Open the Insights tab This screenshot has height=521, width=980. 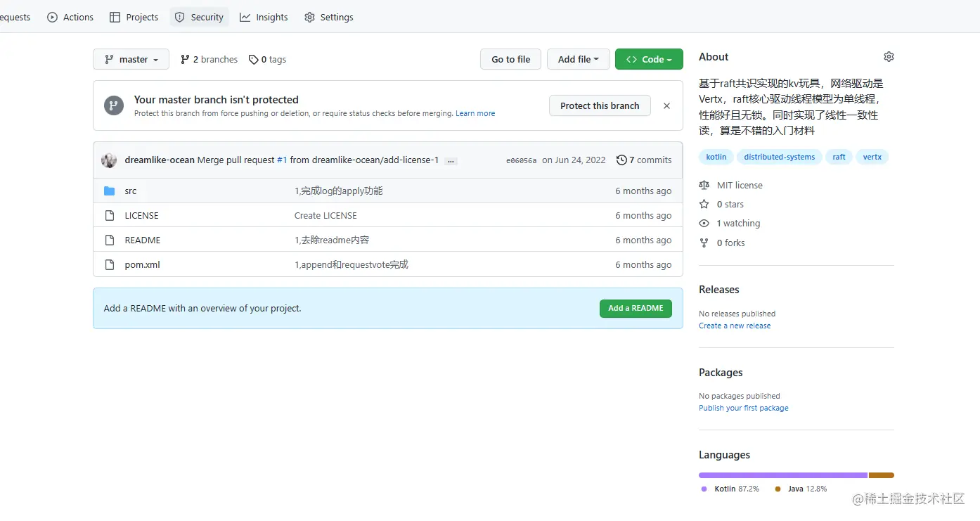264,17
